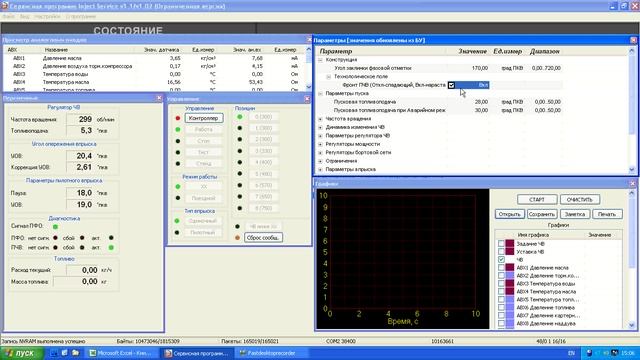640x360 pixels.
Task: Click the Заметка button
Action: tap(575, 214)
